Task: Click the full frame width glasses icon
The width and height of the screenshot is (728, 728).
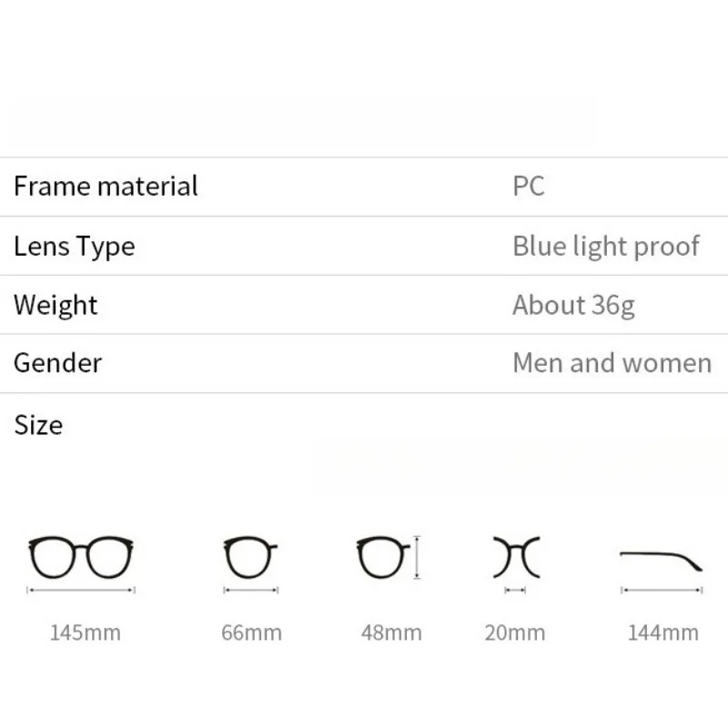Action: pos(82,558)
